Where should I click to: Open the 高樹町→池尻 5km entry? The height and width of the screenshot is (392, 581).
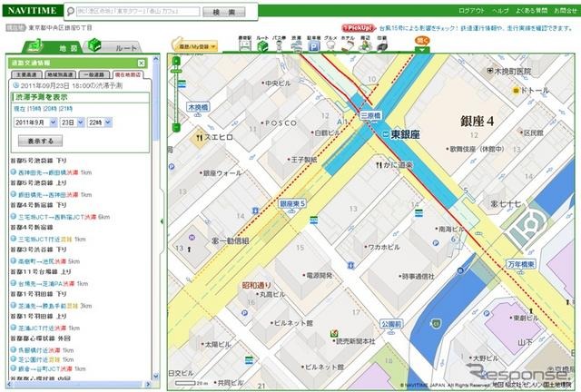46,261
